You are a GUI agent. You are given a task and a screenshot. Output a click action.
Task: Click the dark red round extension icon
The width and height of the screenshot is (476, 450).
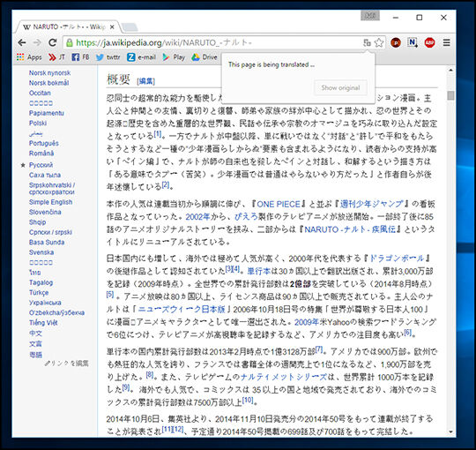pos(396,43)
